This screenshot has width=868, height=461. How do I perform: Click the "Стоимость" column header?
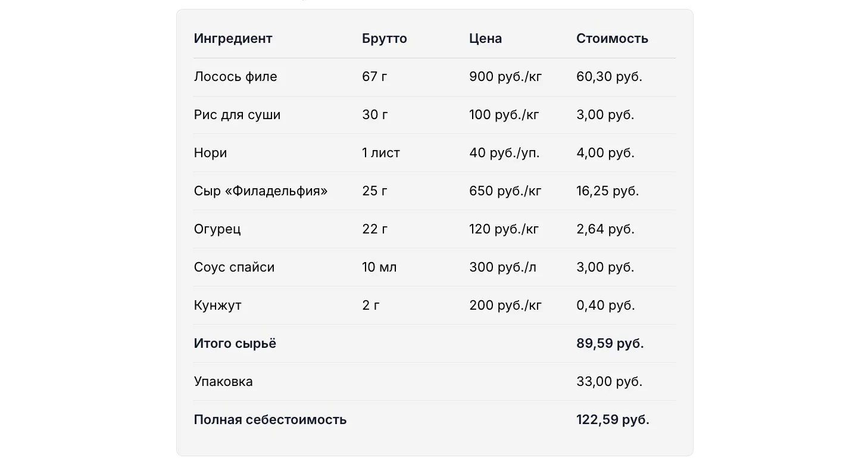(x=612, y=39)
